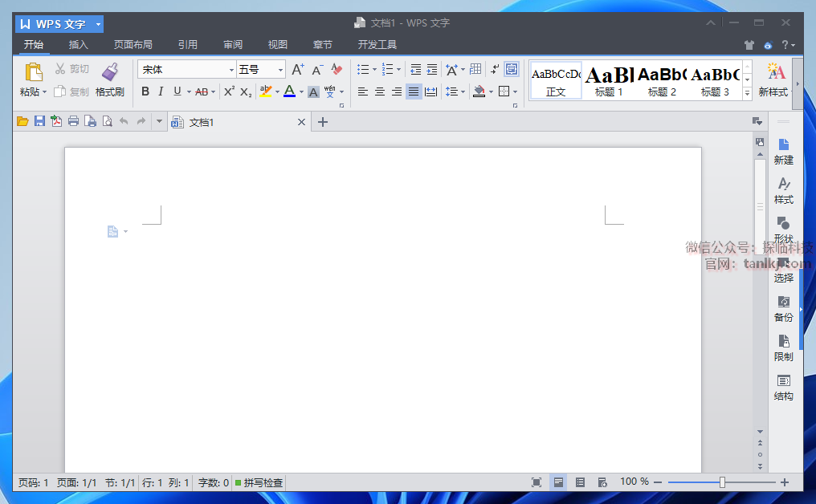Click the New Style (新样式) button
This screenshot has height=504, width=816.
click(x=774, y=80)
